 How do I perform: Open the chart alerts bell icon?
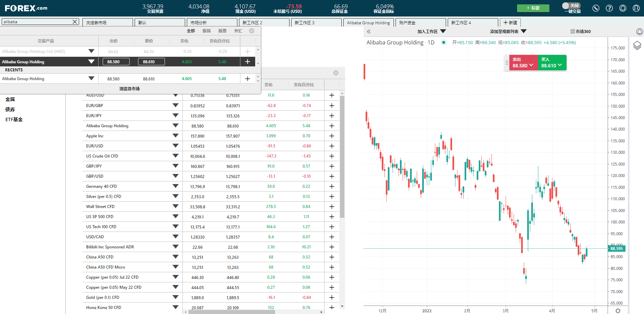(x=640, y=32)
